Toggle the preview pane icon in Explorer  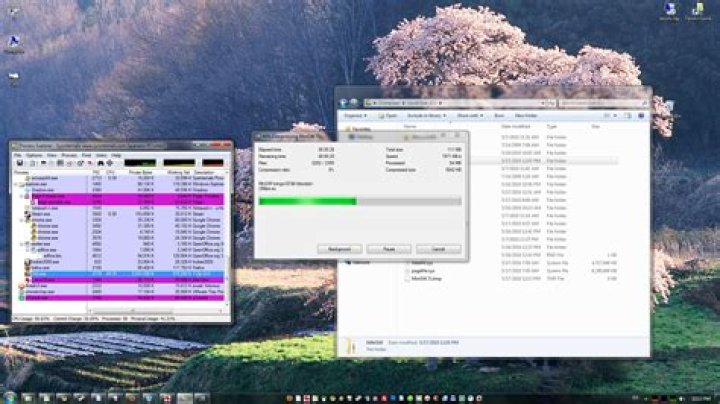[x=628, y=116]
